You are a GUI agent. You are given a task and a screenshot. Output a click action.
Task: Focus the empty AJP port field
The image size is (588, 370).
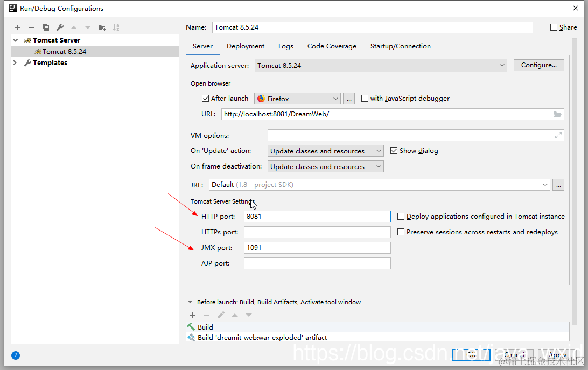[317, 263]
